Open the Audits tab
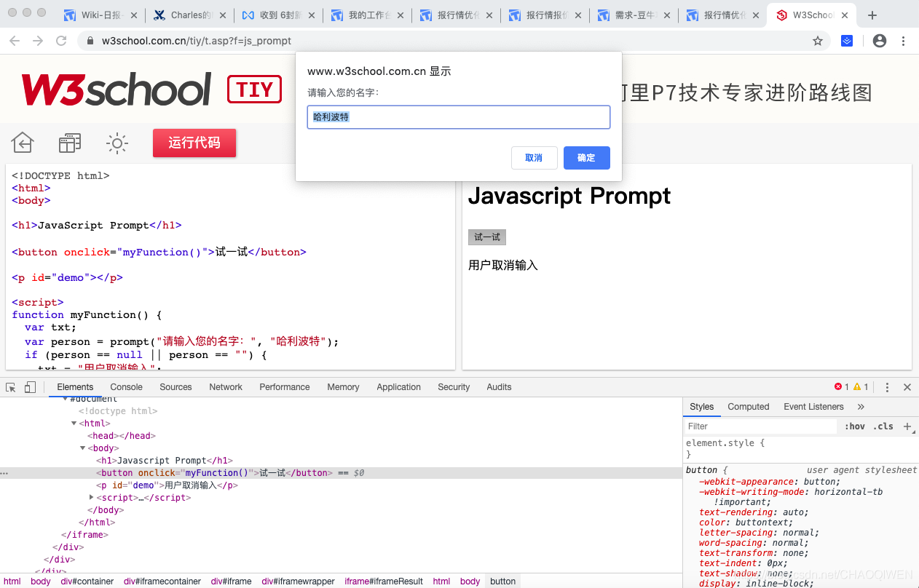919x588 pixels. 499,387
